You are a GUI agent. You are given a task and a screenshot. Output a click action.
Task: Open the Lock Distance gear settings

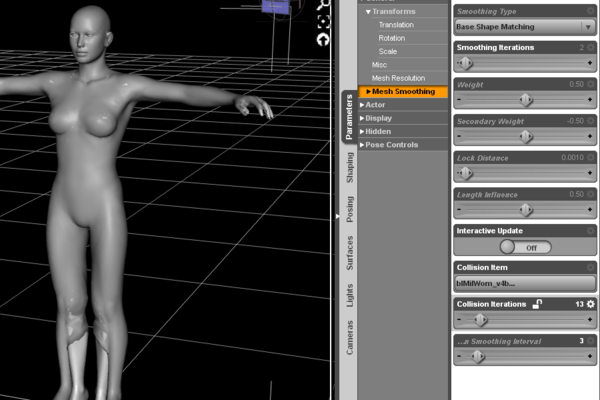(591, 158)
